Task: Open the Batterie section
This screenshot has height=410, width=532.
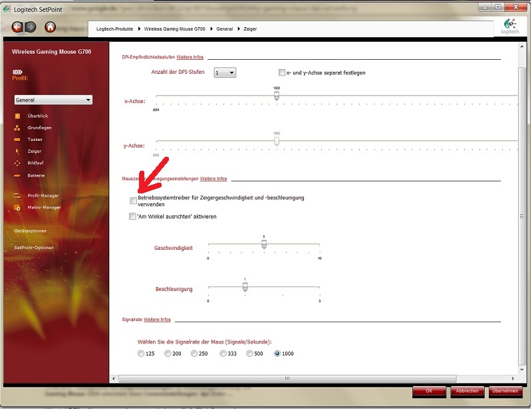Action: 36,175
